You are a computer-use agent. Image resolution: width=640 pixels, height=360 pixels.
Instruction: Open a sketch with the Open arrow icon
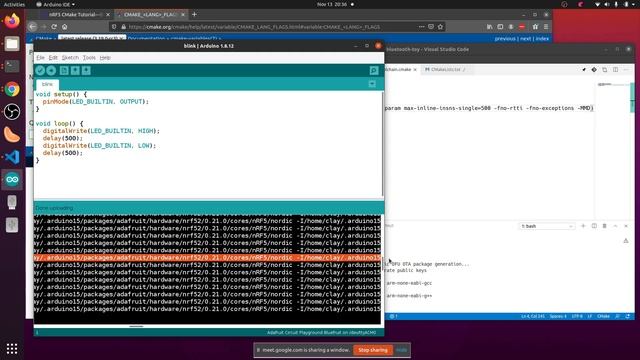[75, 71]
